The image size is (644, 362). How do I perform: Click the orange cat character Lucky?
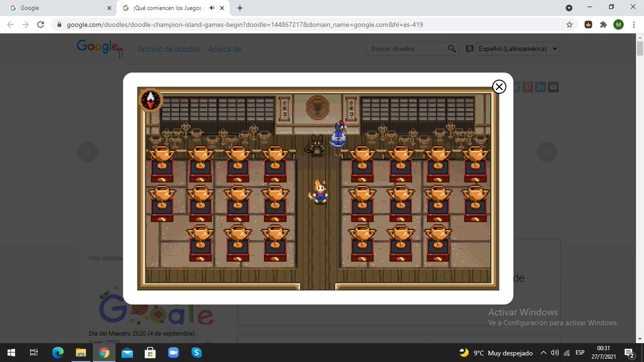(319, 191)
